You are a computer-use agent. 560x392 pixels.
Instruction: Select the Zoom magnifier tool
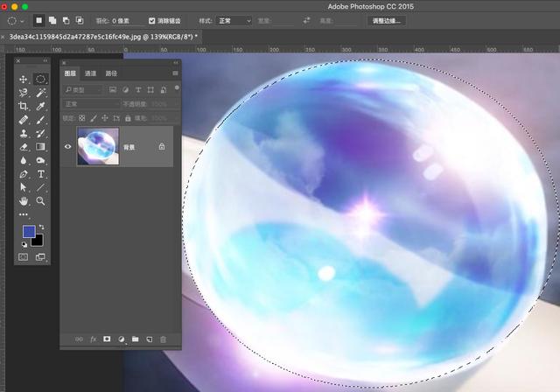tap(40, 201)
